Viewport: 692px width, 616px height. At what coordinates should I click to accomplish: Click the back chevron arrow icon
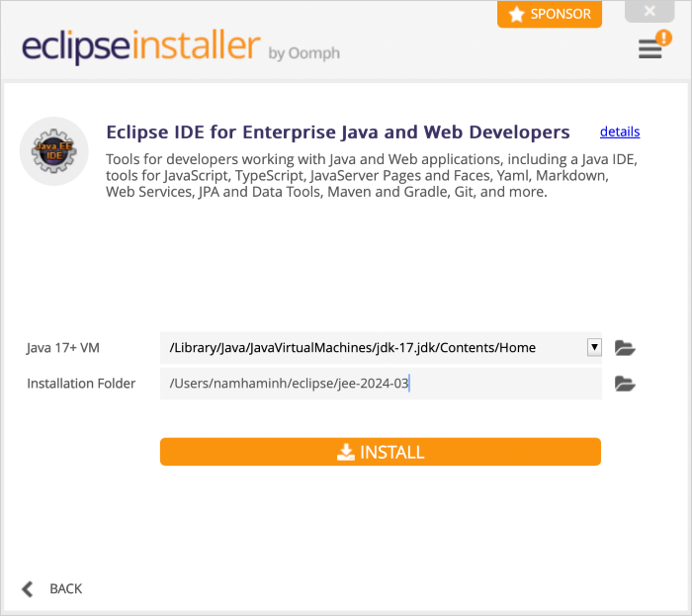coord(28,589)
